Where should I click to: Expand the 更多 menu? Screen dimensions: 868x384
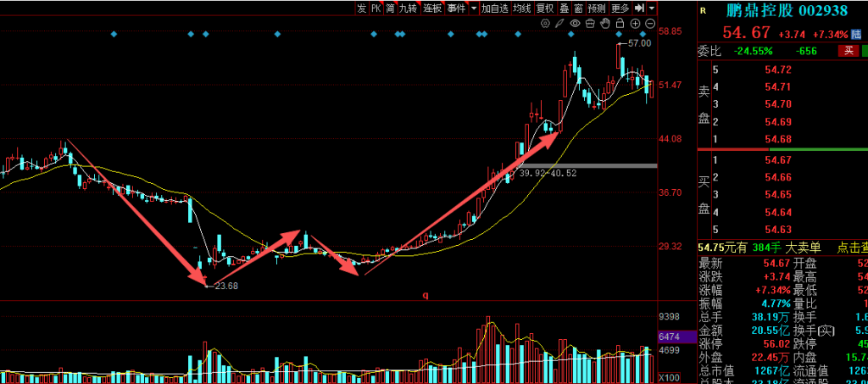(620, 8)
